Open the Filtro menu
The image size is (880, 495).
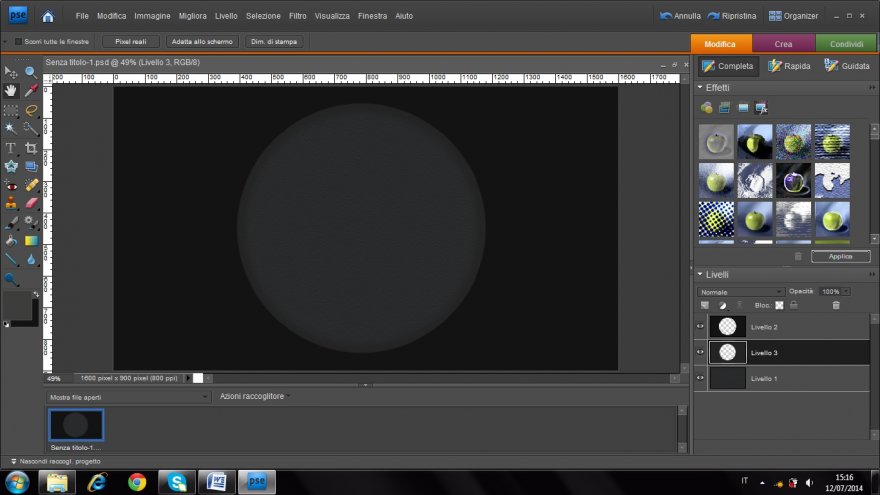(297, 16)
